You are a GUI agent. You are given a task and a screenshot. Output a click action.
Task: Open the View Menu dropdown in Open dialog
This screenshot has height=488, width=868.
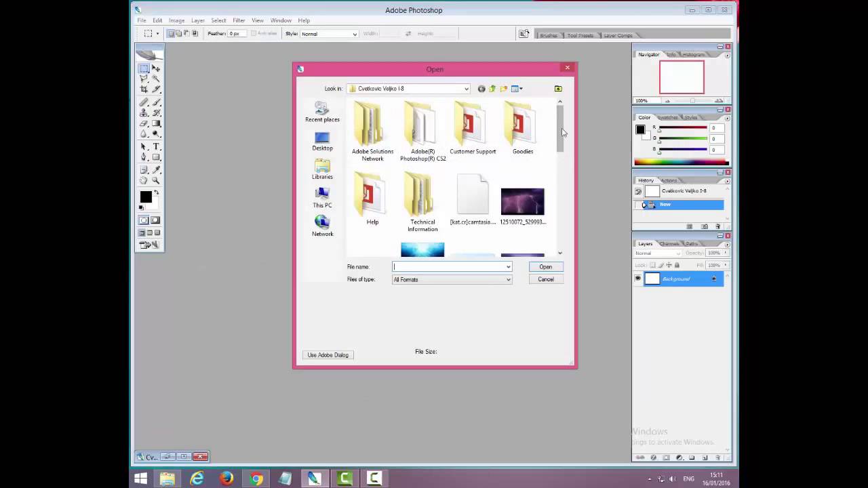(x=517, y=89)
